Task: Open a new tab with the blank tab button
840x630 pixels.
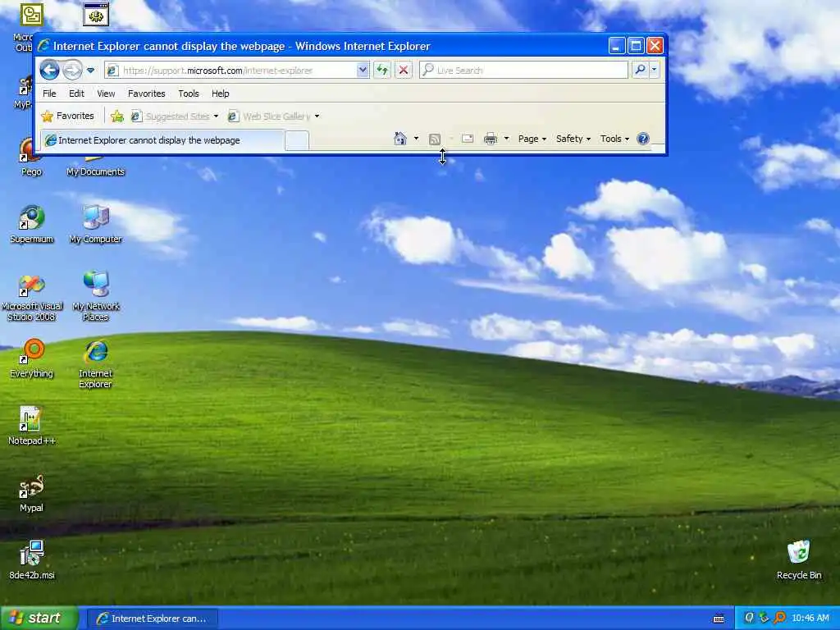Action: [x=297, y=140]
